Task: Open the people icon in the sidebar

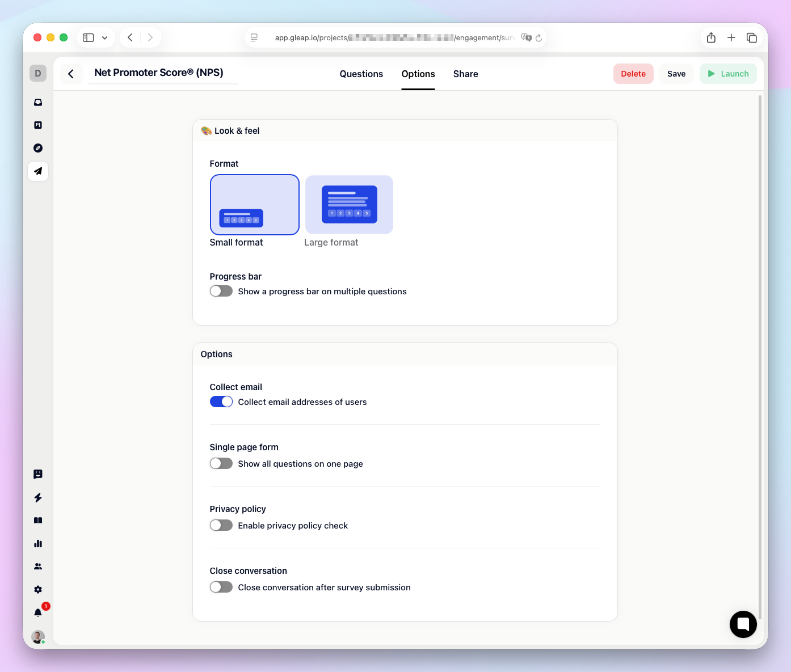Action: [38, 567]
